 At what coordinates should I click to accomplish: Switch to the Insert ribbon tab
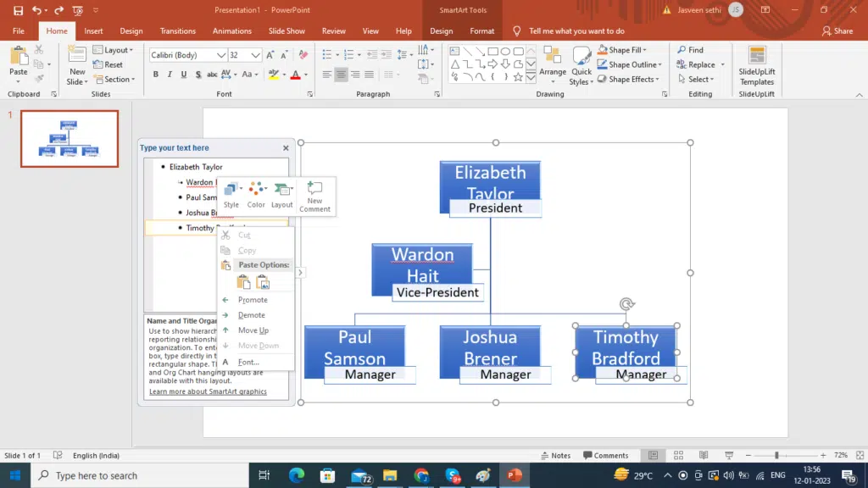click(93, 31)
